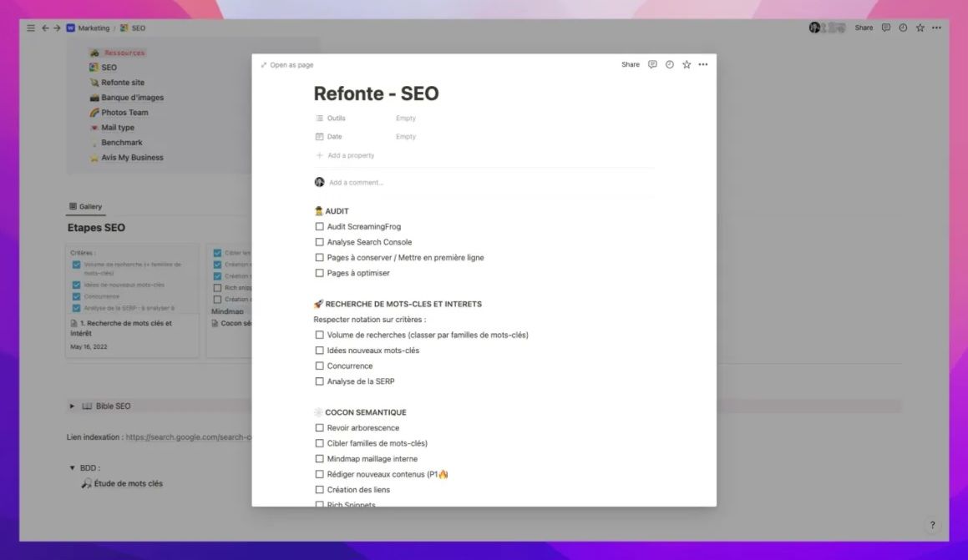Favorite the page with top bar star

tap(920, 28)
